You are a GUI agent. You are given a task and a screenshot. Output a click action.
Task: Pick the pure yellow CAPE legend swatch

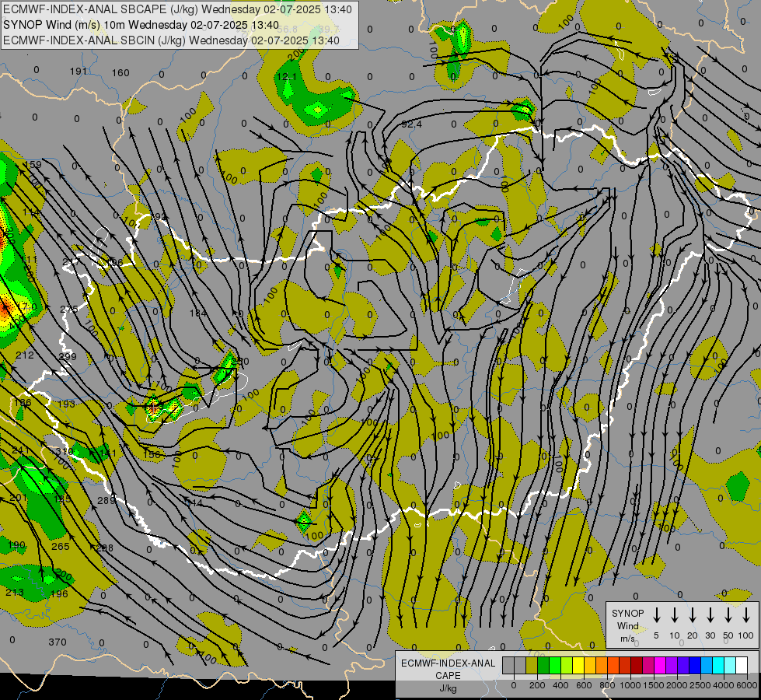(x=578, y=665)
